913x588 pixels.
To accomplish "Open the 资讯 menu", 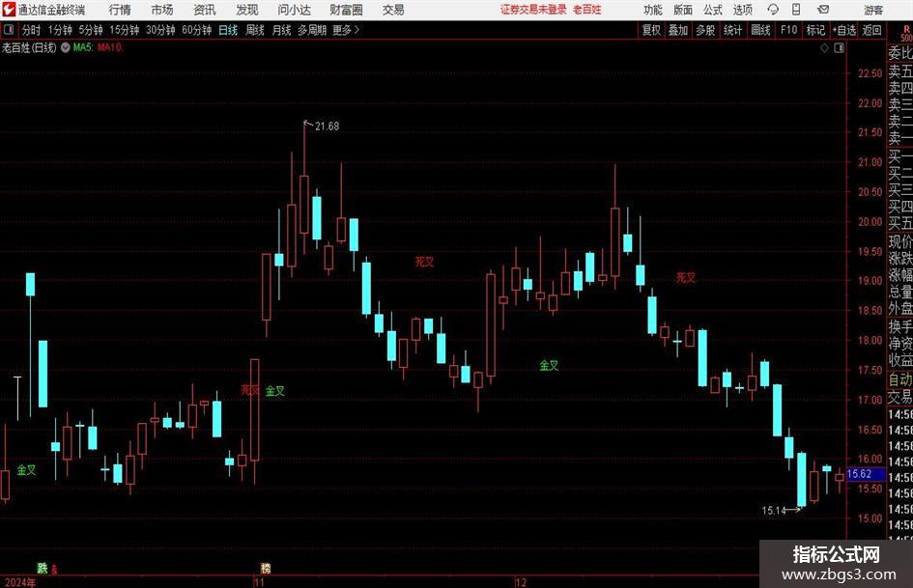I will [x=205, y=10].
